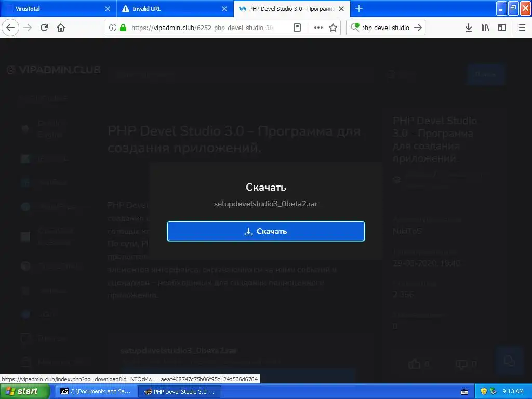Switch to the C:\Documents and Se... taskbar window
The image size is (532, 399).
coord(96,392)
